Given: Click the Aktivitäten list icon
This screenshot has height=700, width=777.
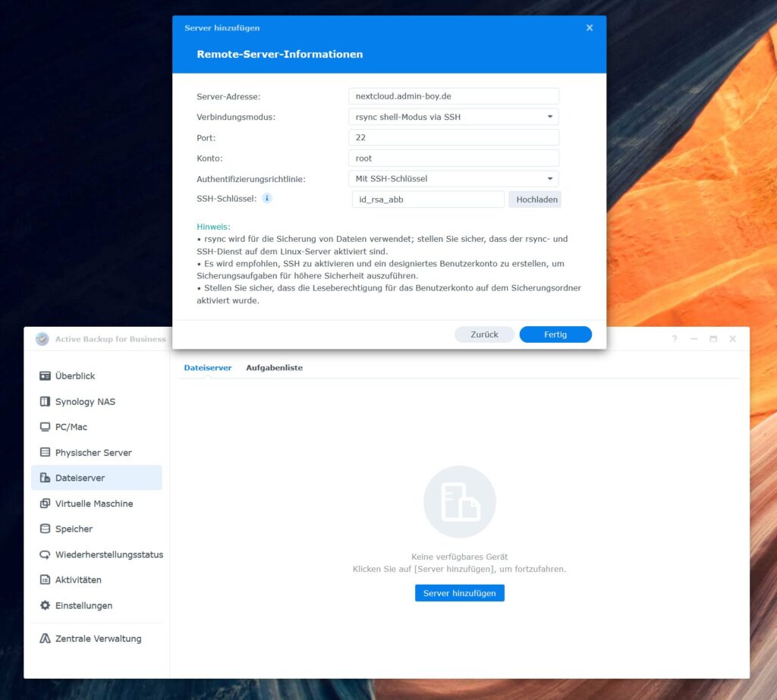Looking at the screenshot, I should click(x=45, y=580).
